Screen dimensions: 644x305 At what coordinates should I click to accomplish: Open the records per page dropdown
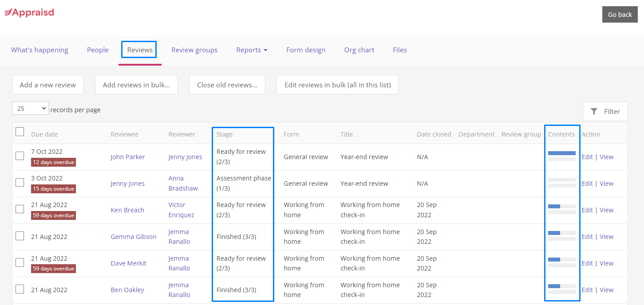(30, 109)
